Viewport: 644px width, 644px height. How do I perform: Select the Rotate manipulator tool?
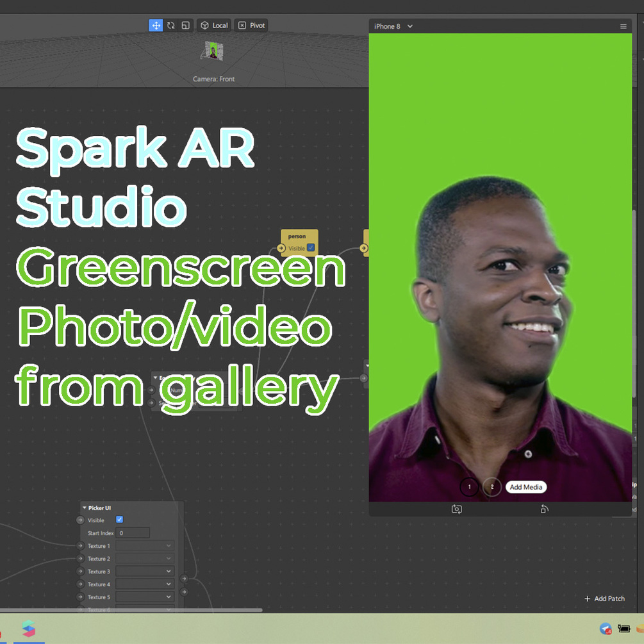pyautogui.click(x=171, y=26)
